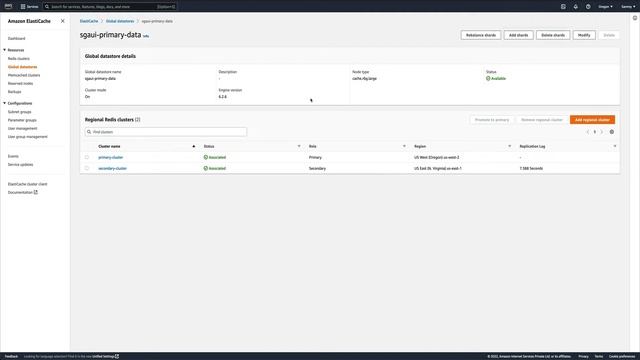
Task: Sort by Region column arrow
Action: click(509, 146)
